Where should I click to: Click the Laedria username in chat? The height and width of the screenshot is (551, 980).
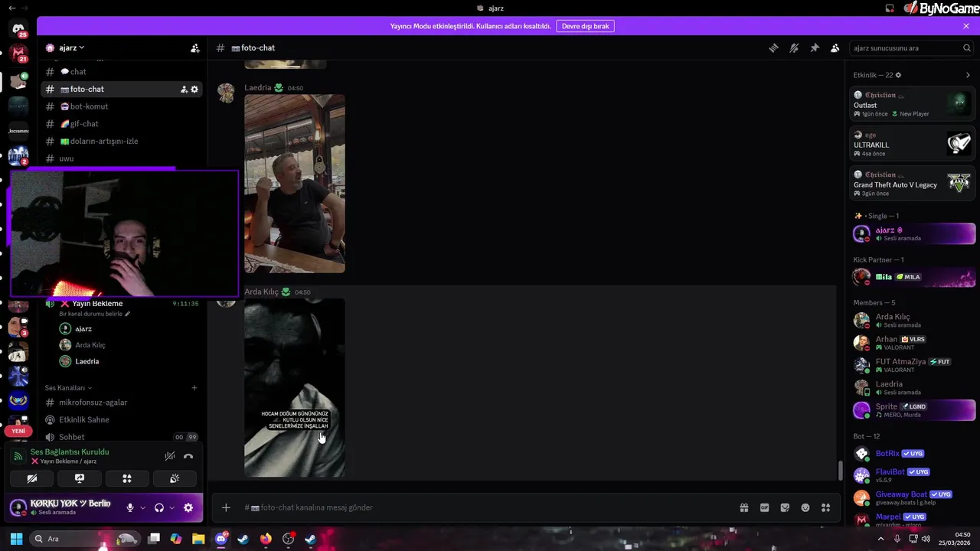click(258, 87)
